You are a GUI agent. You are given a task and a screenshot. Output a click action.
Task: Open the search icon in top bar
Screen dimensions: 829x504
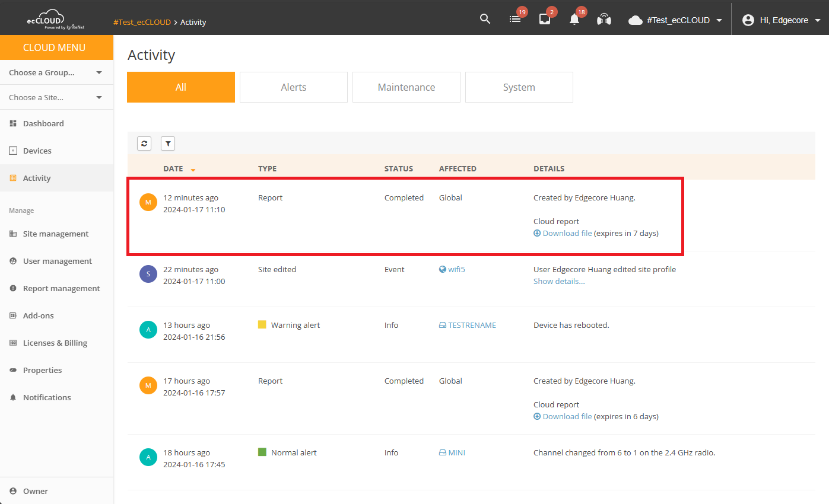(485, 18)
